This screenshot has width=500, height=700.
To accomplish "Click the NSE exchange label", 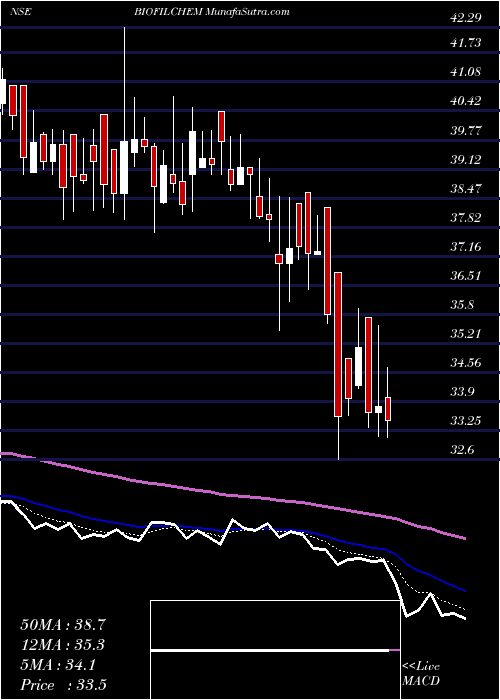I will 20,12.
